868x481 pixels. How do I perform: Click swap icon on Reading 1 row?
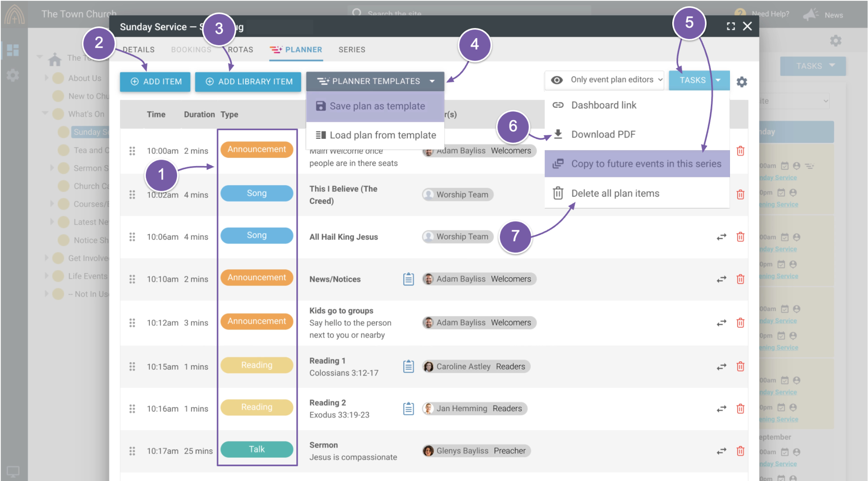click(x=721, y=367)
